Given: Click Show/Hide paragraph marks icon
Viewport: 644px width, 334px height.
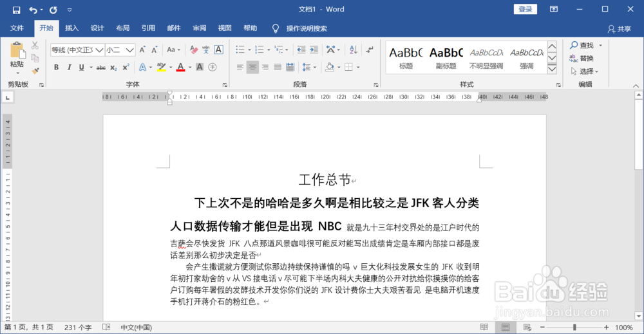Looking at the screenshot, I should pos(370,50).
